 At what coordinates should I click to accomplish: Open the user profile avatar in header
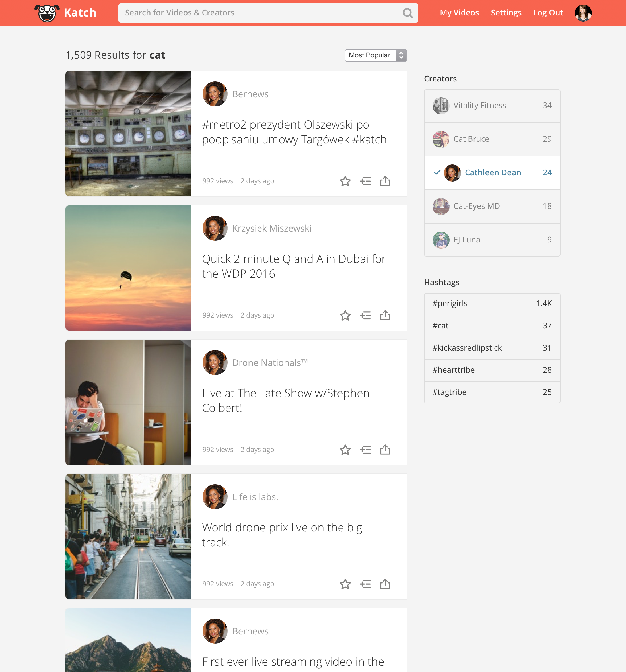click(x=583, y=13)
